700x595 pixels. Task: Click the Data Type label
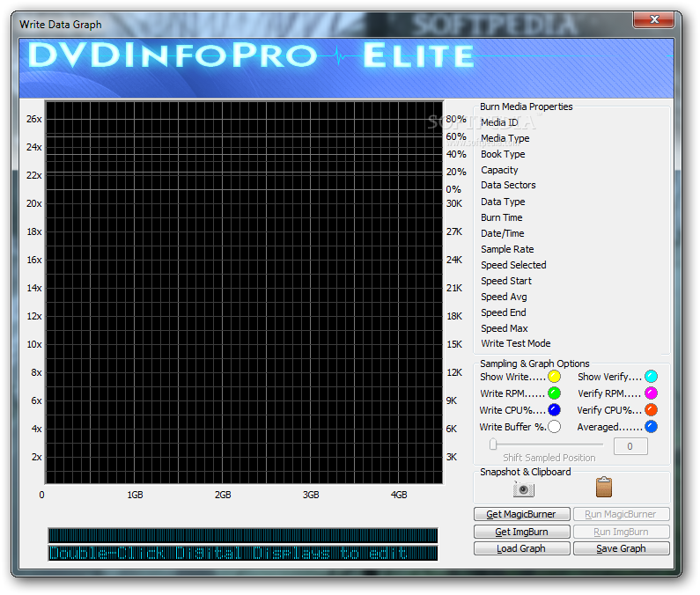[503, 202]
